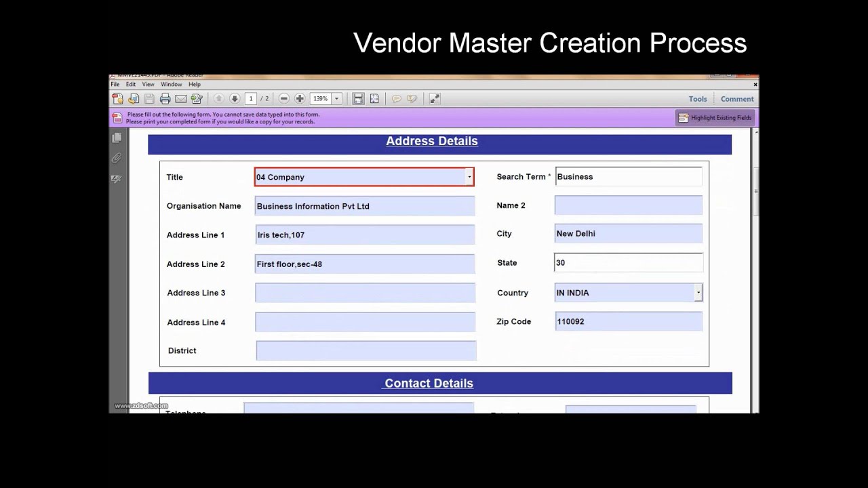
Task: Click the Print icon in toolbar
Action: 165,99
